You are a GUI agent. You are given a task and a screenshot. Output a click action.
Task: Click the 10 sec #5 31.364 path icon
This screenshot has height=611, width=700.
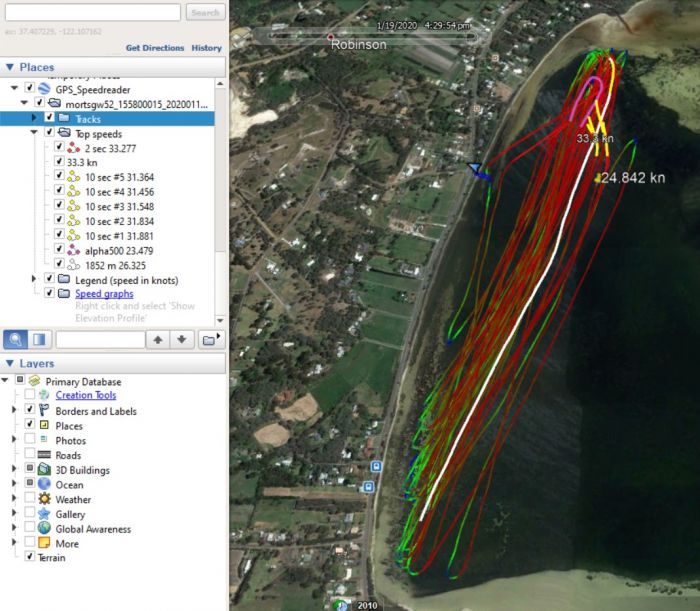(x=74, y=177)
